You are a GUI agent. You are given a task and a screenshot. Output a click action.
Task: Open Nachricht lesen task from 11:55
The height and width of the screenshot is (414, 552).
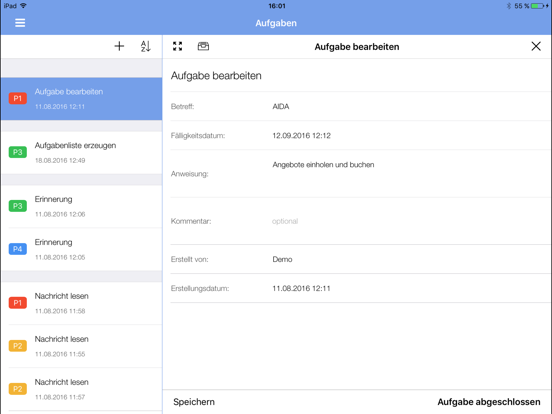pyautogui.click(x=82, y=346)
